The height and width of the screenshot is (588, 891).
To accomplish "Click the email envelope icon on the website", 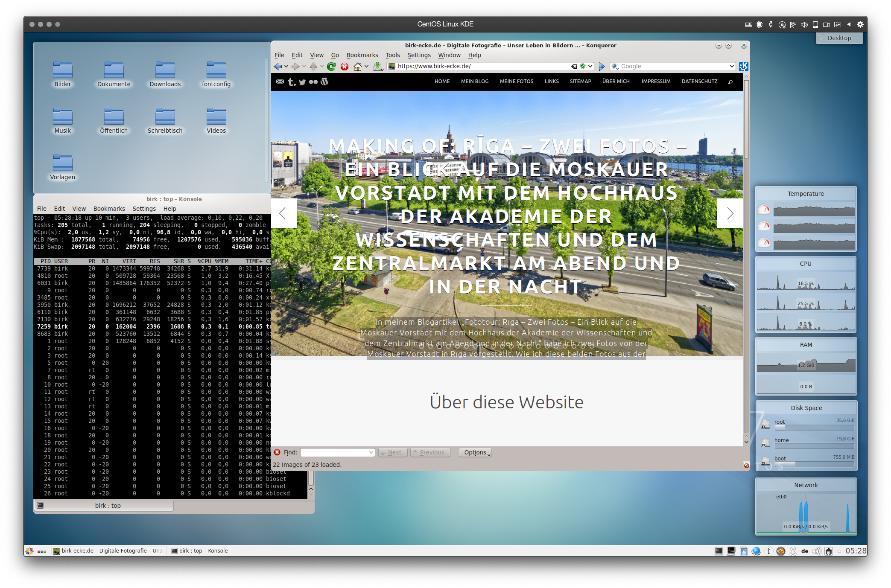I will click(280, 82).
